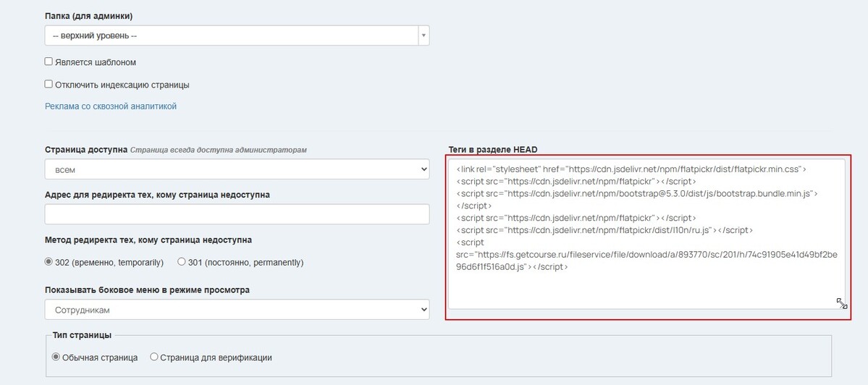Open the Реклама со сквозной аналитикой link
The image size is (868, 385).
[x=111, y=106]
